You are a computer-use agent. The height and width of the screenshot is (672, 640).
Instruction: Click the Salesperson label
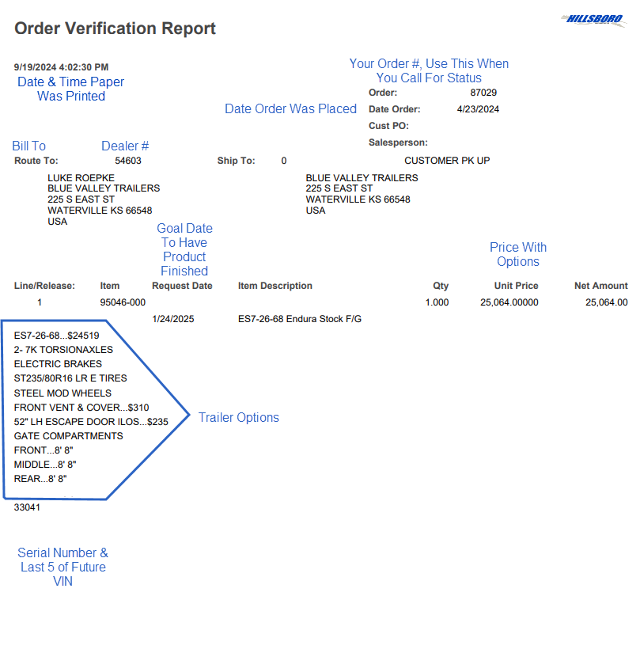tap(398, 142)
